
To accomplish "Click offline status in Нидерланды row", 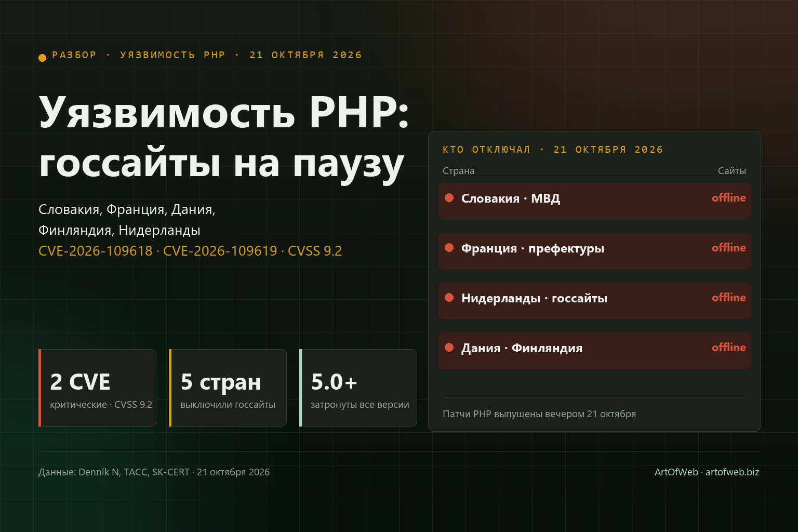I will click(x=728, y=297).
